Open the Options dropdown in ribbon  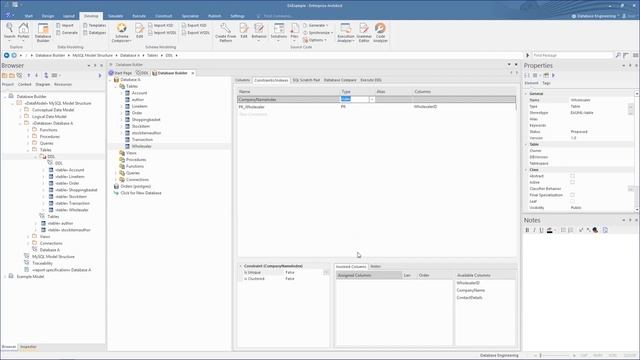tap(315, 40)
